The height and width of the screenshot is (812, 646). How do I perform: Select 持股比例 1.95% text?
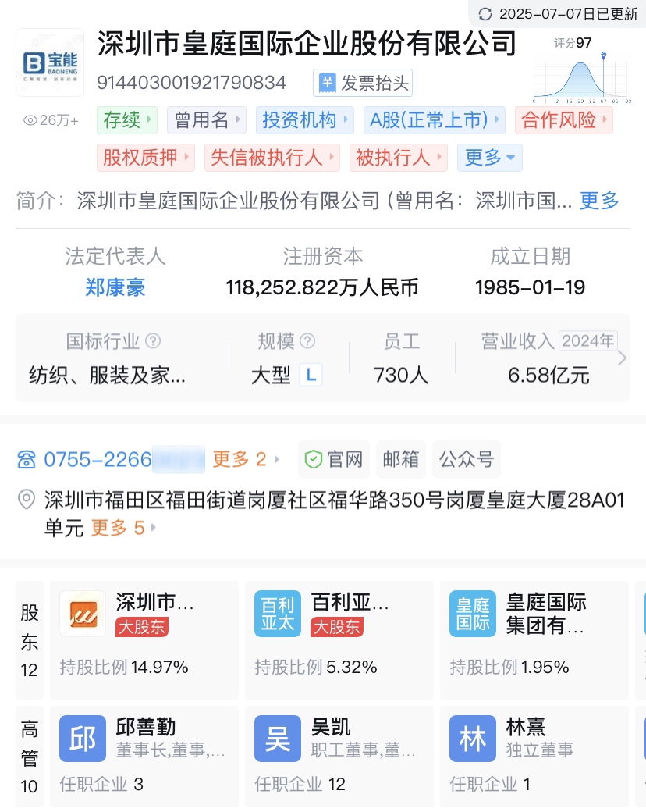tap(509, 667)
